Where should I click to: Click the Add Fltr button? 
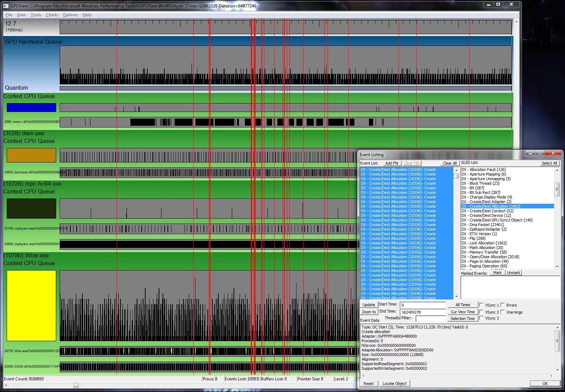392,163
